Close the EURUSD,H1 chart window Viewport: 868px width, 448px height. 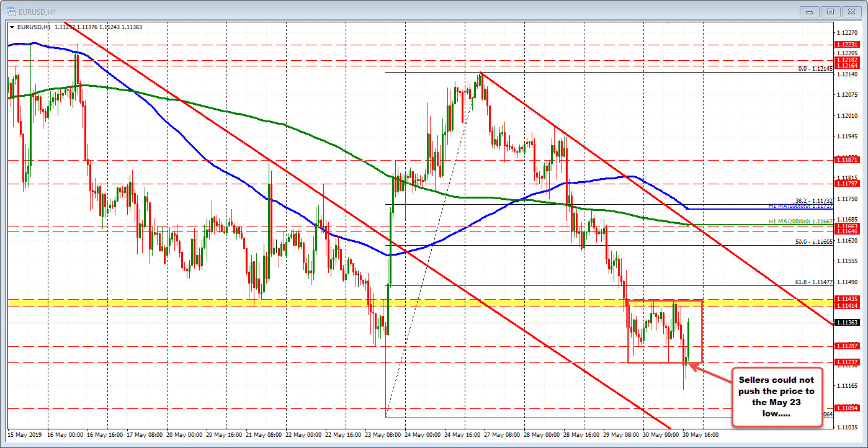pos(851,11)
